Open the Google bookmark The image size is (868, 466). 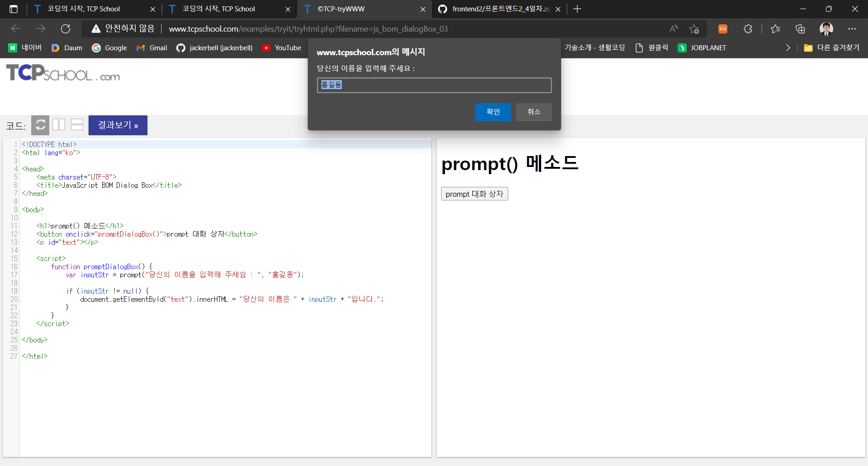coord(109,48)
